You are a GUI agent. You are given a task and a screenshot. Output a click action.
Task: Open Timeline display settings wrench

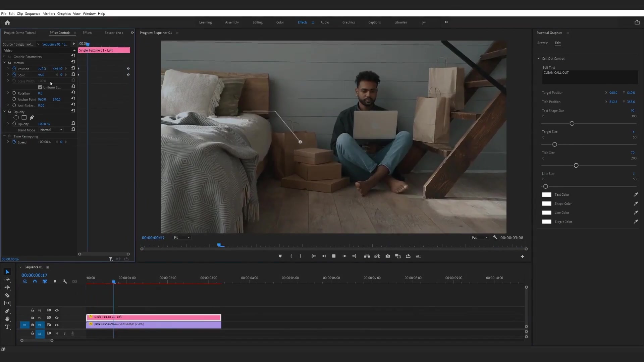click(65, 282)
